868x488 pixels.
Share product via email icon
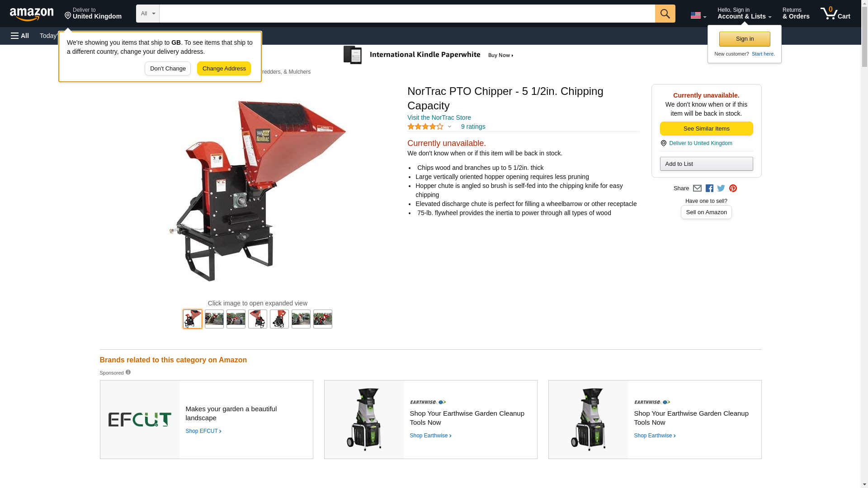[x=697, y=188]
